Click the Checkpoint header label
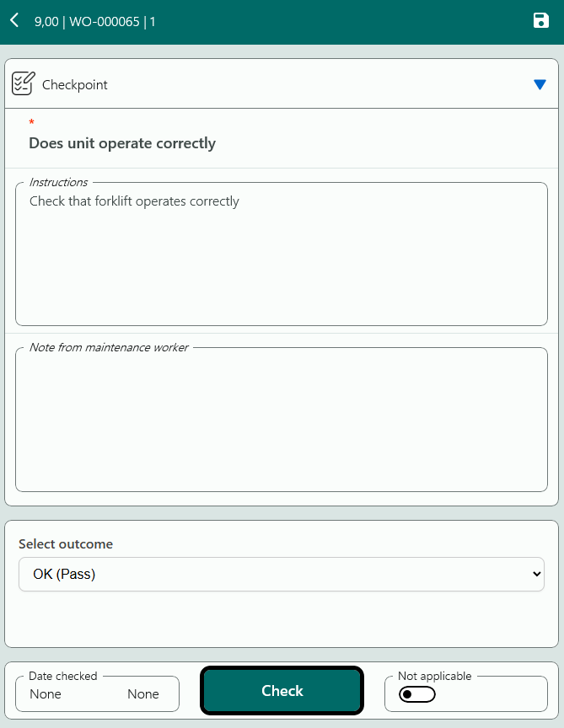 [x=75, y=85]
